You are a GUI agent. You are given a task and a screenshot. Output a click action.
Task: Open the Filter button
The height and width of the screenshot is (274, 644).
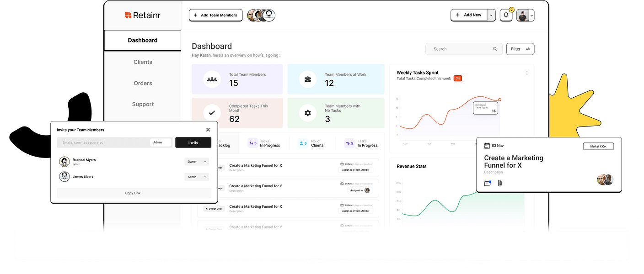tap(520, 49)
